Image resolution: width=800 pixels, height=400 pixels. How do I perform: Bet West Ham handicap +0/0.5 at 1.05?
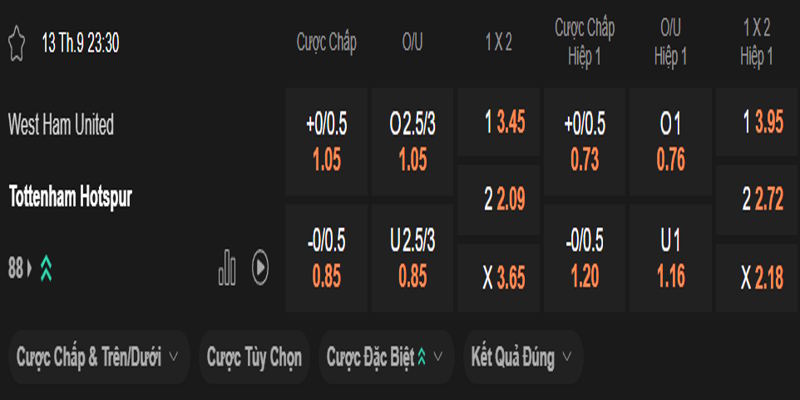tap(327, 141)
